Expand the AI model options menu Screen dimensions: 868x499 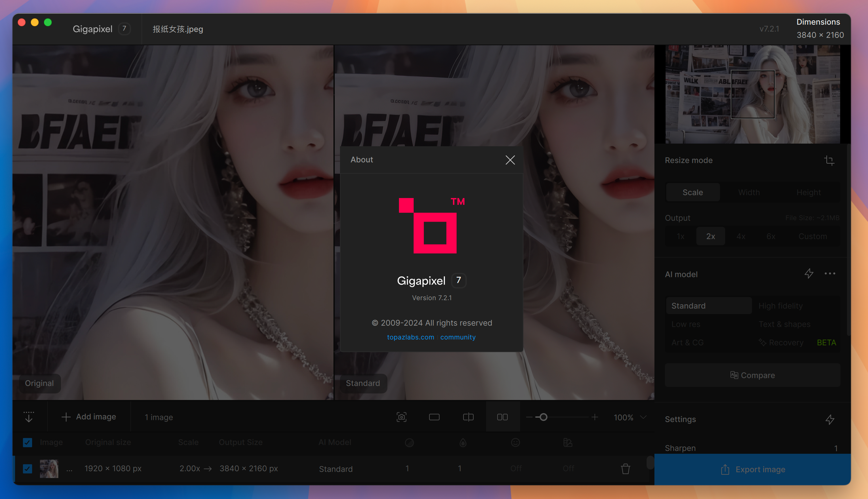click(830, 274)
